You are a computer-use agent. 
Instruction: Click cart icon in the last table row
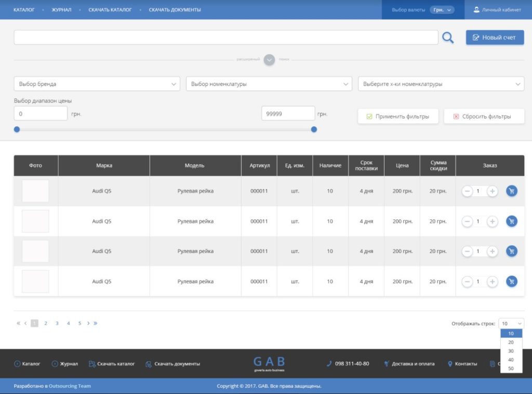pos(512,282)
